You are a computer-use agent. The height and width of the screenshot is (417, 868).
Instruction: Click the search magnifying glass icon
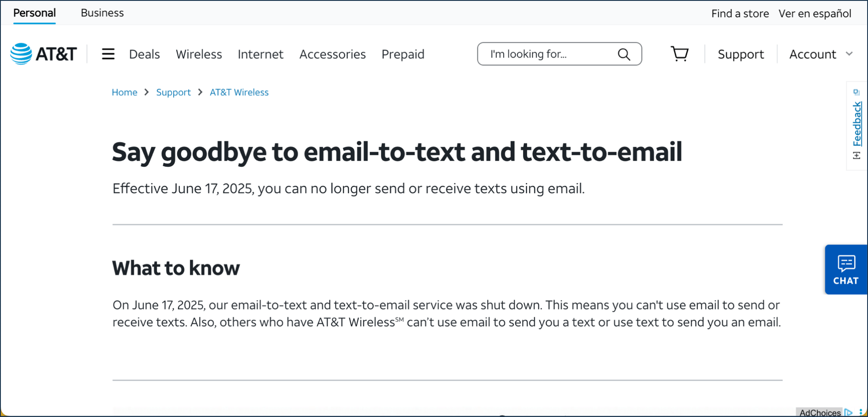pyautogui.click(x=624, y=54)
